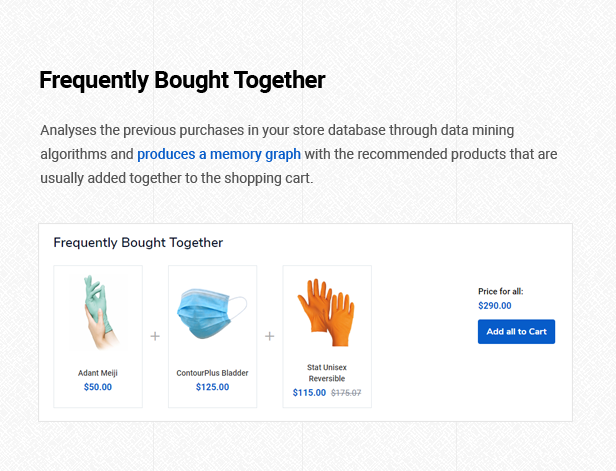Click the $290.00 total price
The width and height of the screenshot is (616, 471).
[x=494, y=306]
